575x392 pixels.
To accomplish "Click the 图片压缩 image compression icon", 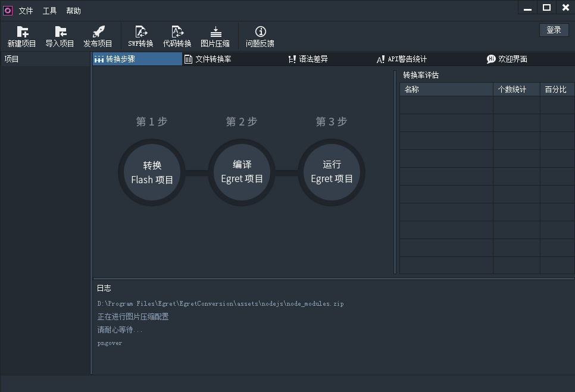I will [x=215, y=32].
